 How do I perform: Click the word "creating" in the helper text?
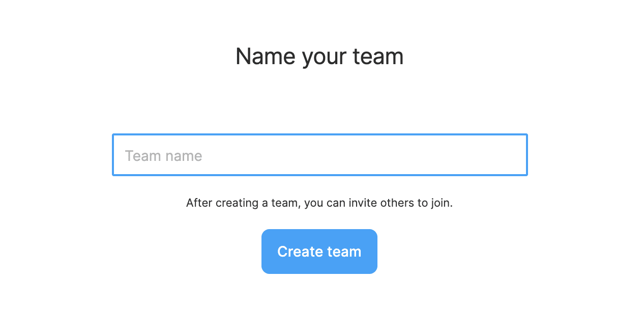pyautogui.click(x=237, y=203)
